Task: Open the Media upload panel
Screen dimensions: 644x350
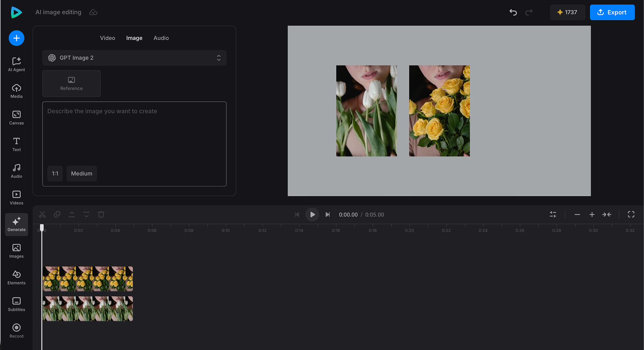Action: [x=17, y=91]
